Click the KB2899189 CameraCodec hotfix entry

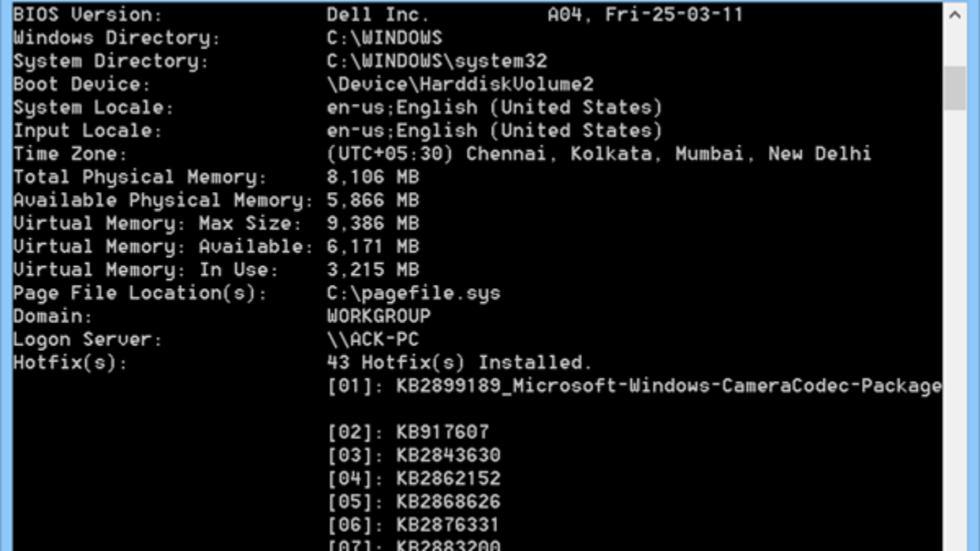(634, 386)
